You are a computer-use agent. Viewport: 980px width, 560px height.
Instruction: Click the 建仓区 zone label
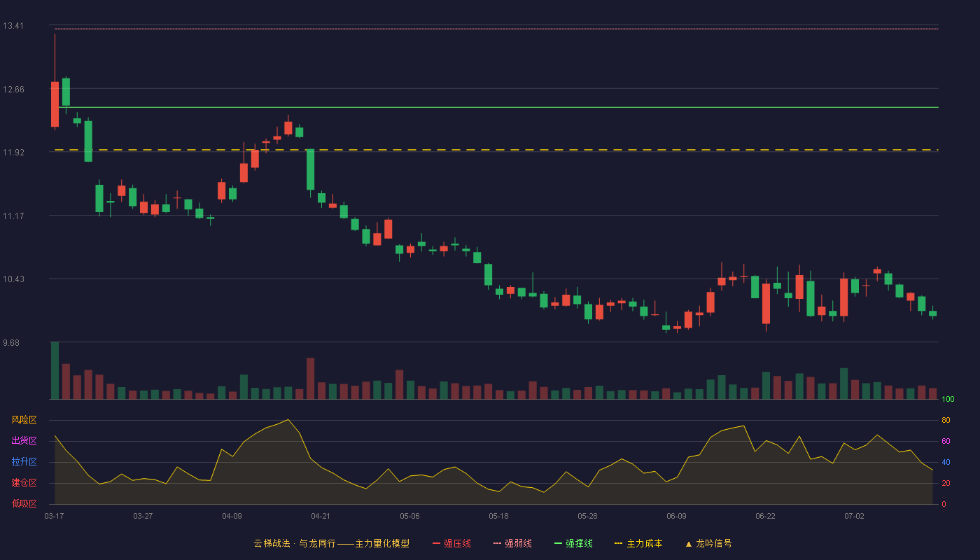24,483
